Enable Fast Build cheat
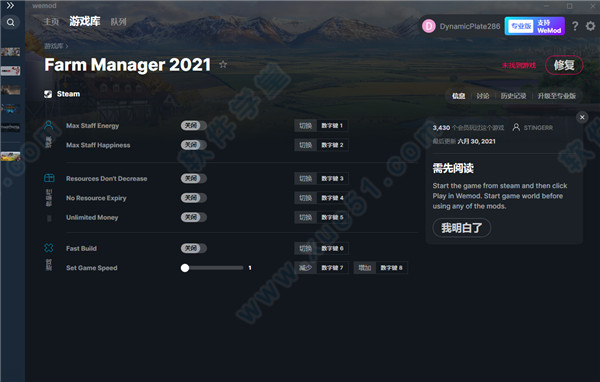The image size is (600, 382). click(194, 248)
